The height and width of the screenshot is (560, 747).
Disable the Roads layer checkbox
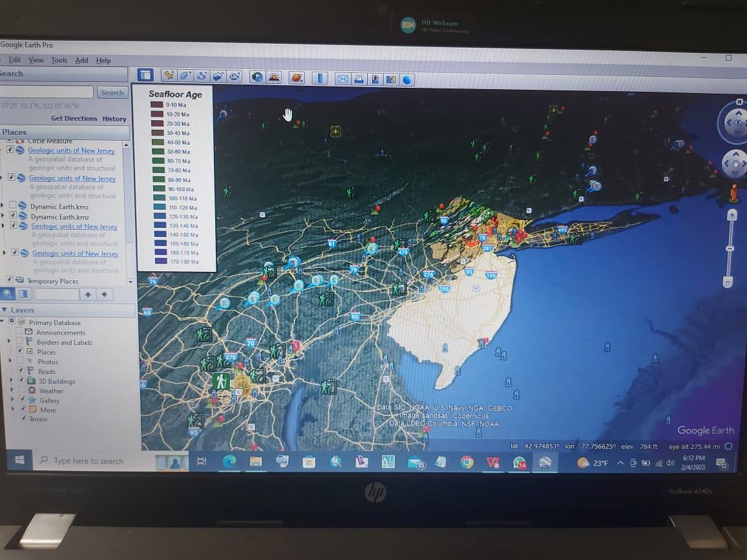click(x=21, y=370)
